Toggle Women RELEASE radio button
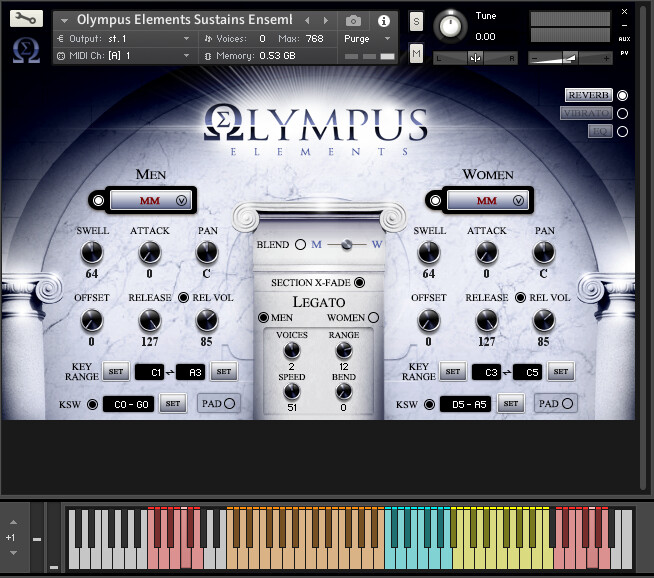The height and width of the screenshot is (578, 654). point(520,297)
